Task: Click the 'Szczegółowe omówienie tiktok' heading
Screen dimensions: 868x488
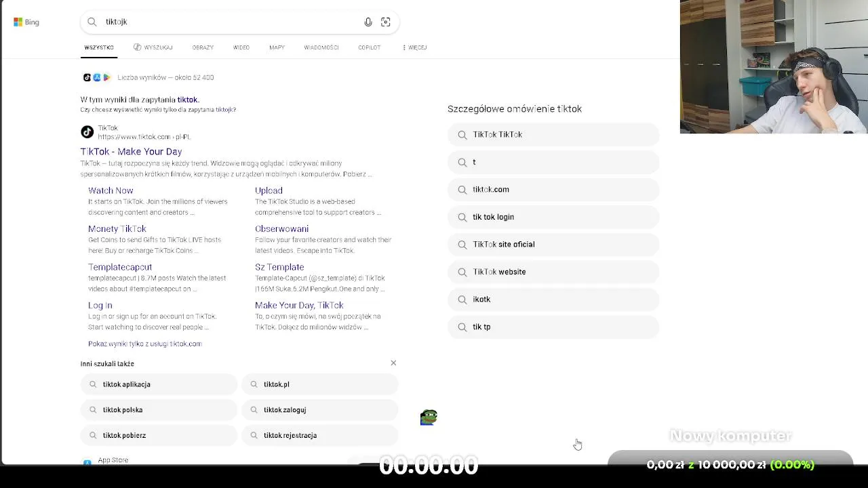Action: point(515,108)
